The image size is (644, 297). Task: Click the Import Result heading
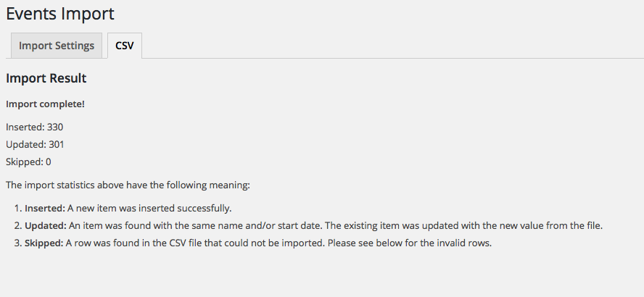46,78
